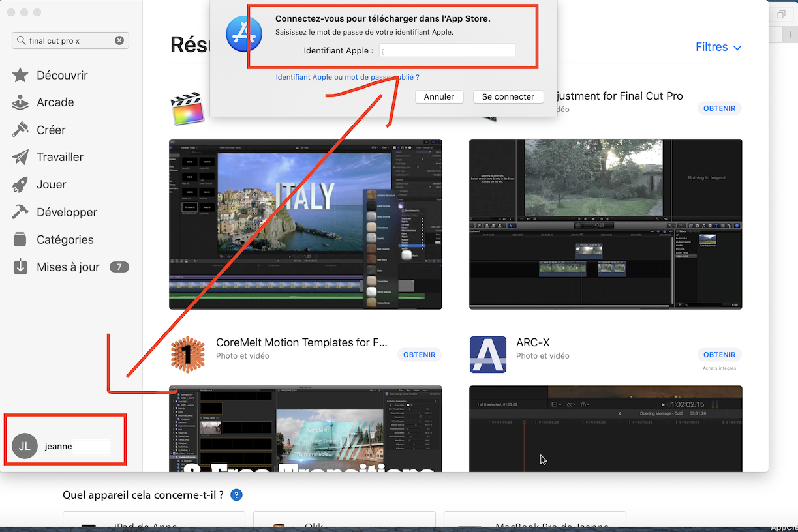
Task: Open the Arcade joystick icon
Action: (x=20, y=103)
